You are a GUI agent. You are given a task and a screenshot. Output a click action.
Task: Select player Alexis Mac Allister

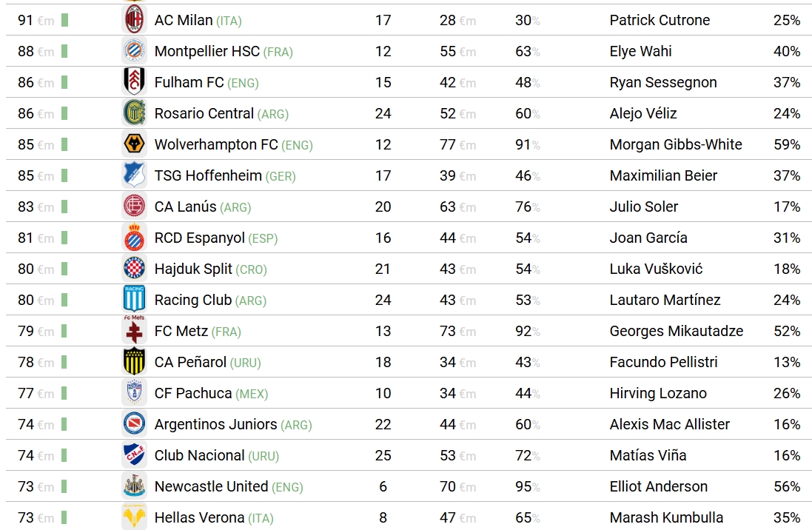(669, 424)
